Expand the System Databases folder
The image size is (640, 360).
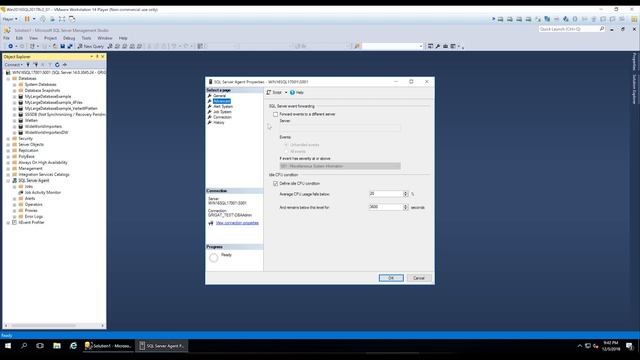[15, 84]
